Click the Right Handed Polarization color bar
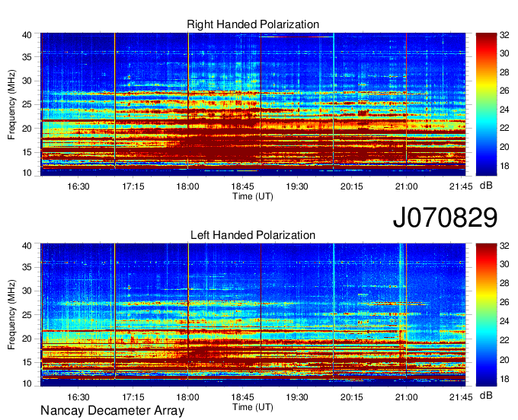 point(486,104)
